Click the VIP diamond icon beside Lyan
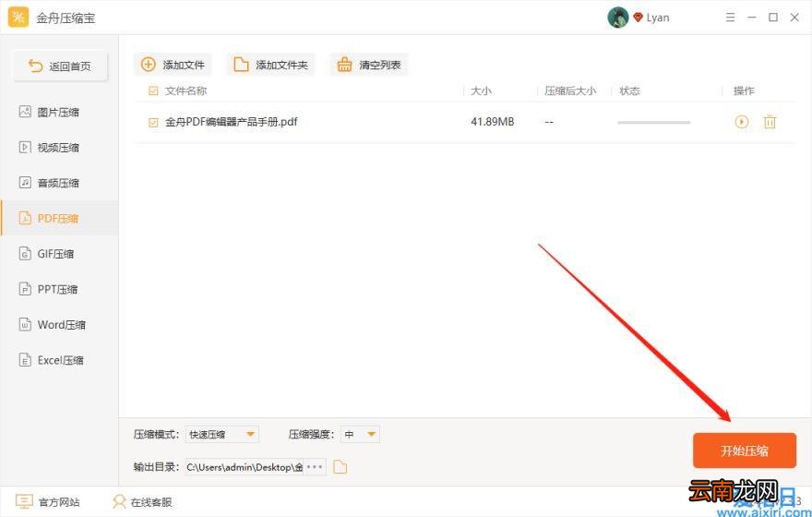Image resolution: width=812 pixels, height=517 pixels. [x=638, y=18]
